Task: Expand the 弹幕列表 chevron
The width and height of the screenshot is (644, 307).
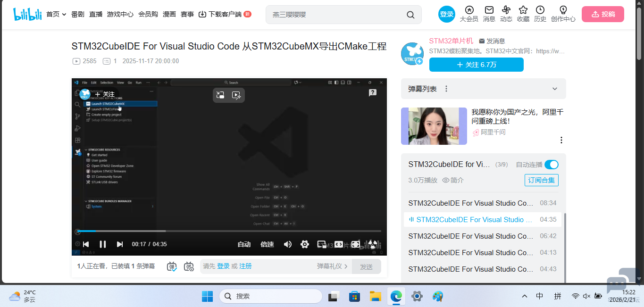Action: tap(555, 89)
